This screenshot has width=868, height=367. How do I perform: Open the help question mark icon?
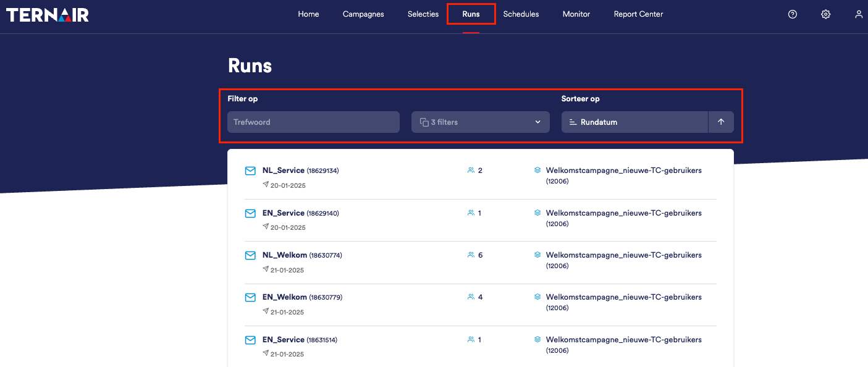(793, 14)
